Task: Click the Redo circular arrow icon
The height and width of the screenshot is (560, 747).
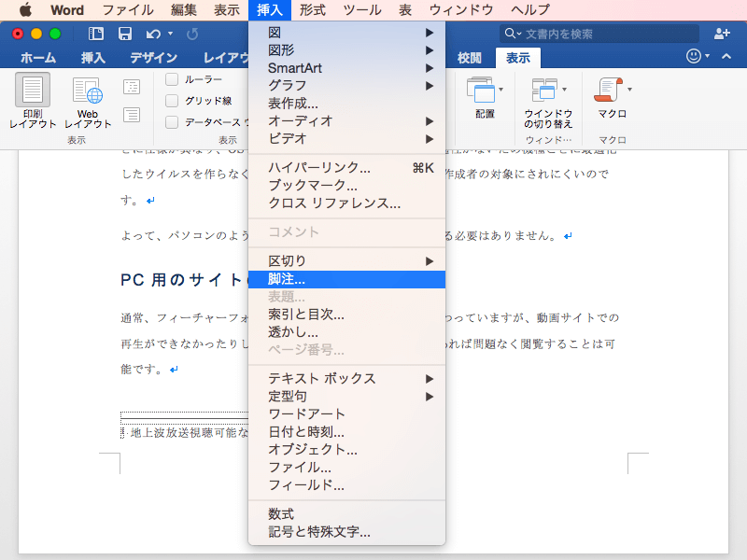Action: pos(192,34)
